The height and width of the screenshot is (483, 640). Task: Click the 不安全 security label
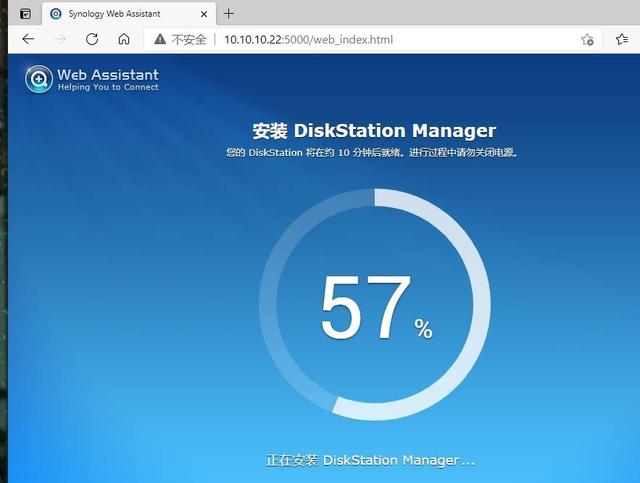pyautogui.click(x=188, y=39)
